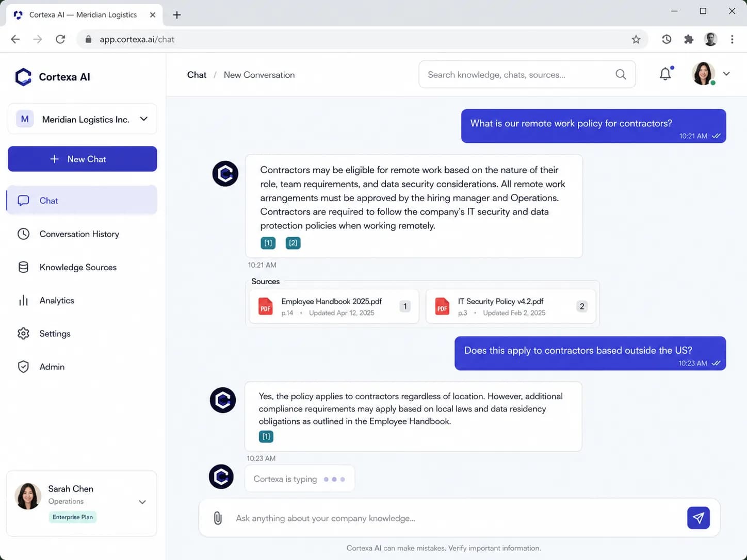Viewport: 747px width, 560px height.
Task: Click the browser profile avatar
Action: [710, 39]
